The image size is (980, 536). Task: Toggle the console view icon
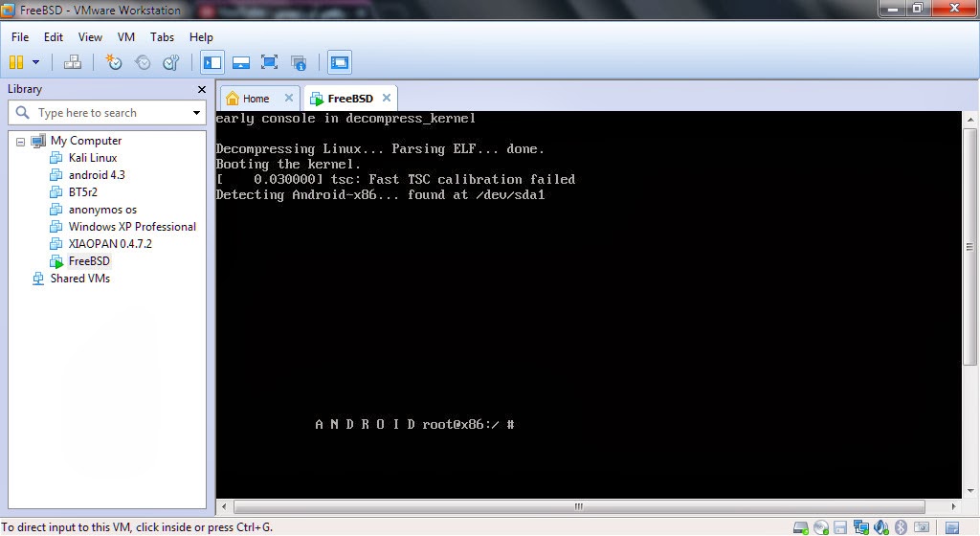tap(340, 62)
